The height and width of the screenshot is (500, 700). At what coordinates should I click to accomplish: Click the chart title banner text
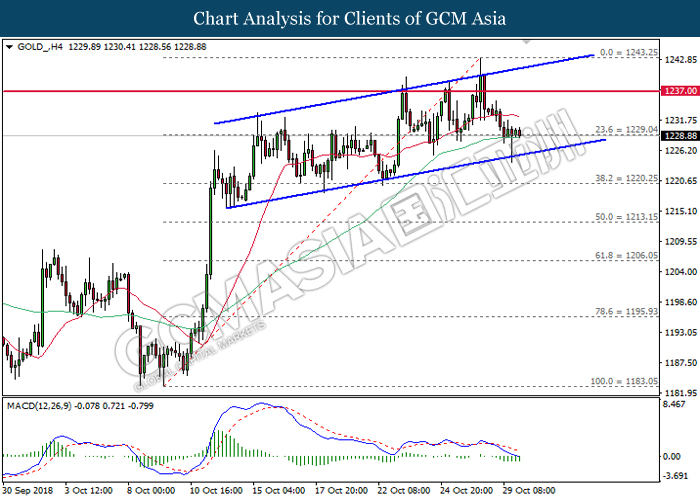349,19
